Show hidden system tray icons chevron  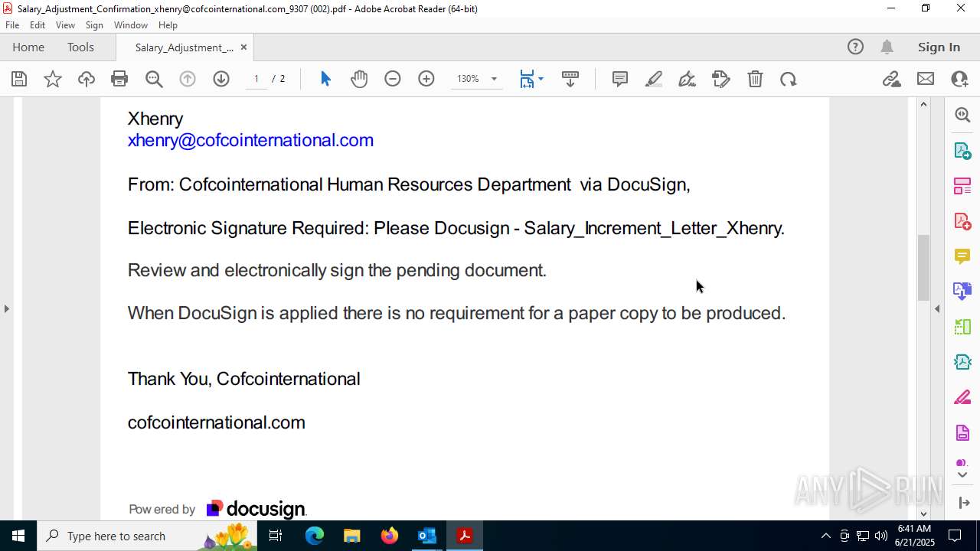pyautogui.click(x=825, y=536)
